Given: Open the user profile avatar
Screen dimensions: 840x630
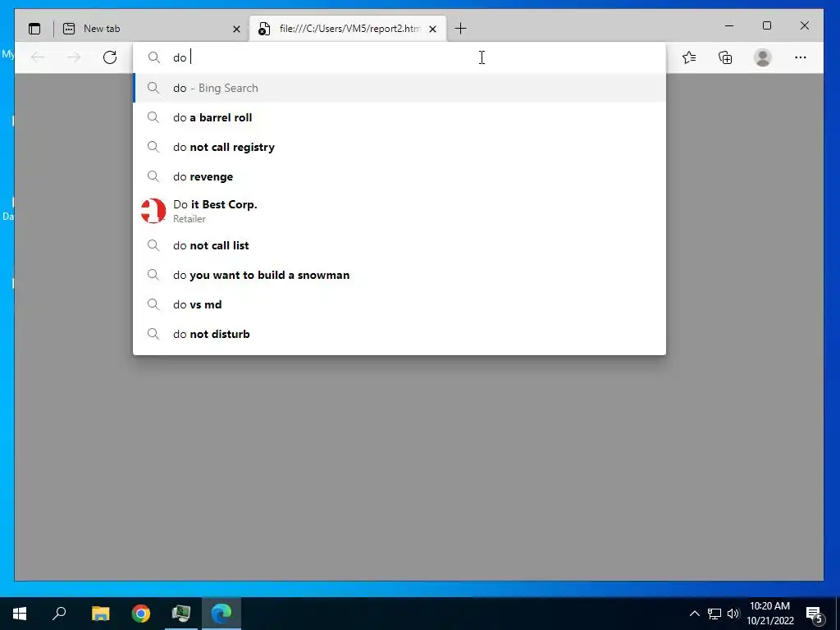Looking at the screenshot, I should tap(762, 57).
